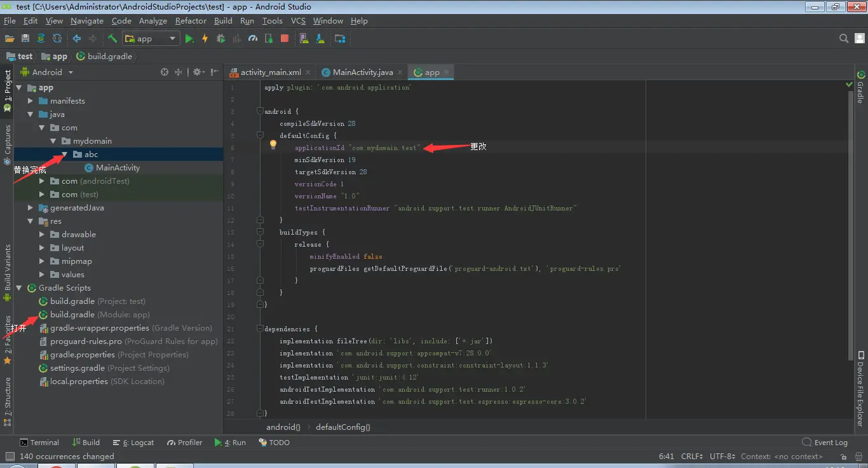Open the AVD Manager icon
Screen dimensions: 868x468
pyautogui.click(x=304, y=39)
